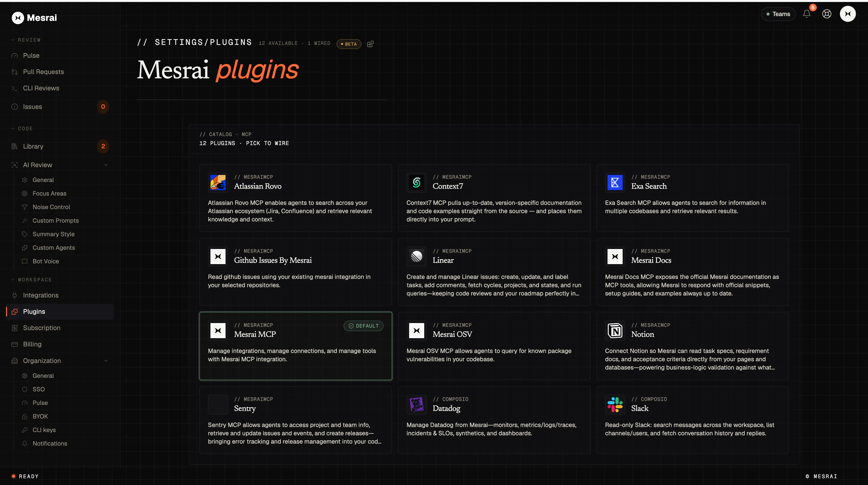
Task: Open the user avatar menu
Action: click(x=848, y=14)
